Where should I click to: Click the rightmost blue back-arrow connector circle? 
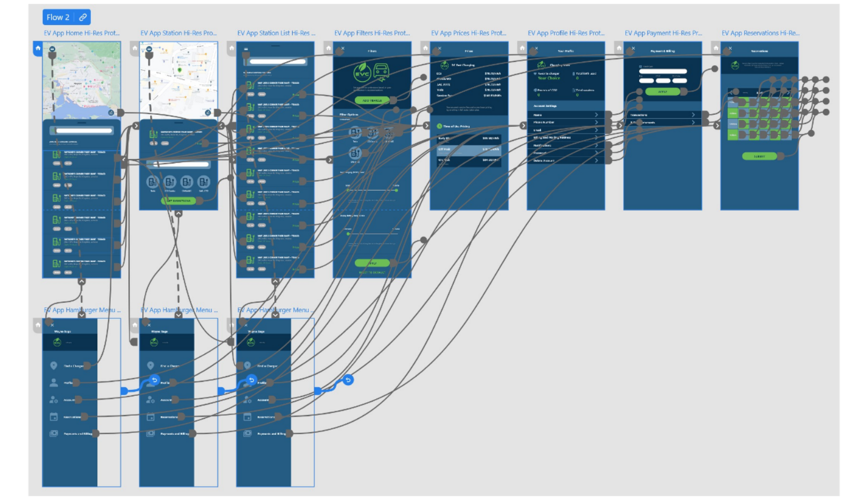pos(348,380)
